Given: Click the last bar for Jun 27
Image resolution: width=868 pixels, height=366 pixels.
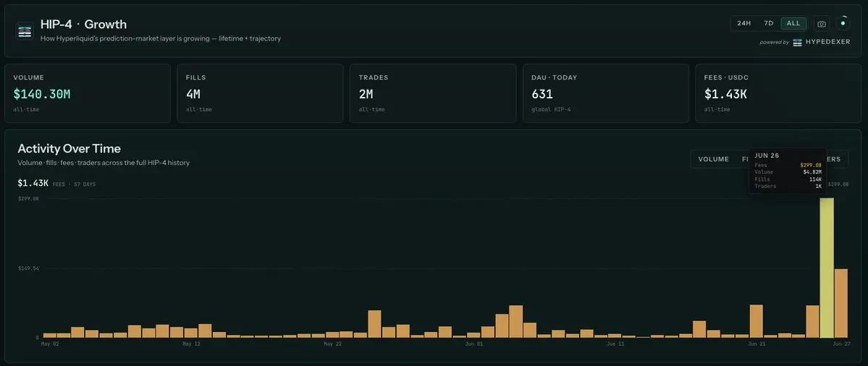Looking at the screenshot, I should (841, 303).
